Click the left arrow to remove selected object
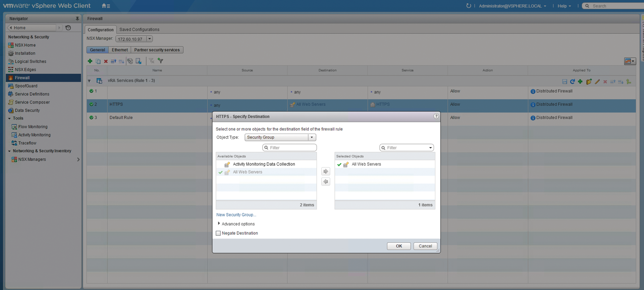Viewport: 644px width, 290px height. [325, 182]
